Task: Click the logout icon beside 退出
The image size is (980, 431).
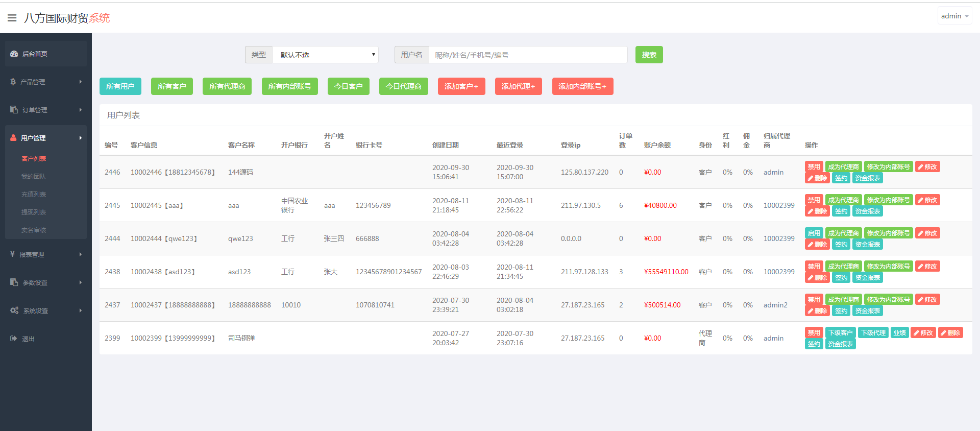Action: click(x=14, y=339)
